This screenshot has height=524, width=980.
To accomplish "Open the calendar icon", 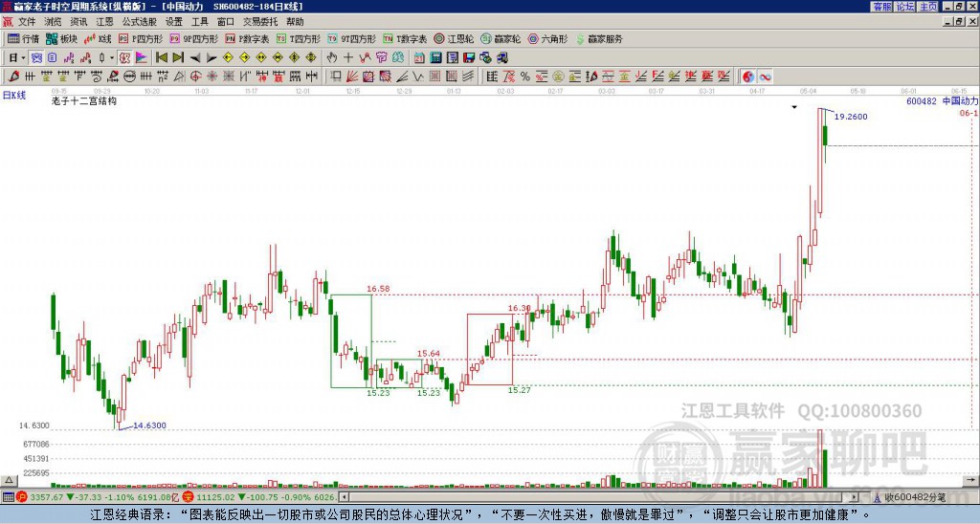I will (x=419, y=58).
